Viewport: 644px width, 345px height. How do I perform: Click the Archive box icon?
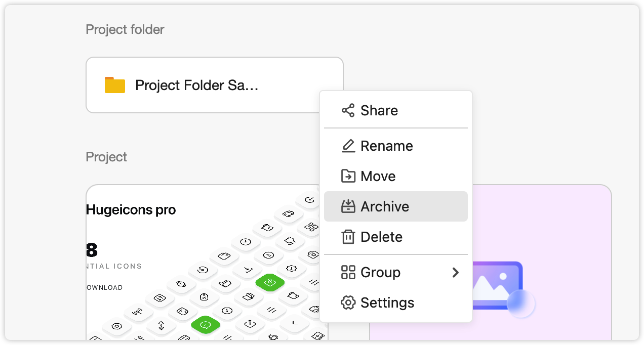click(348, 206)
